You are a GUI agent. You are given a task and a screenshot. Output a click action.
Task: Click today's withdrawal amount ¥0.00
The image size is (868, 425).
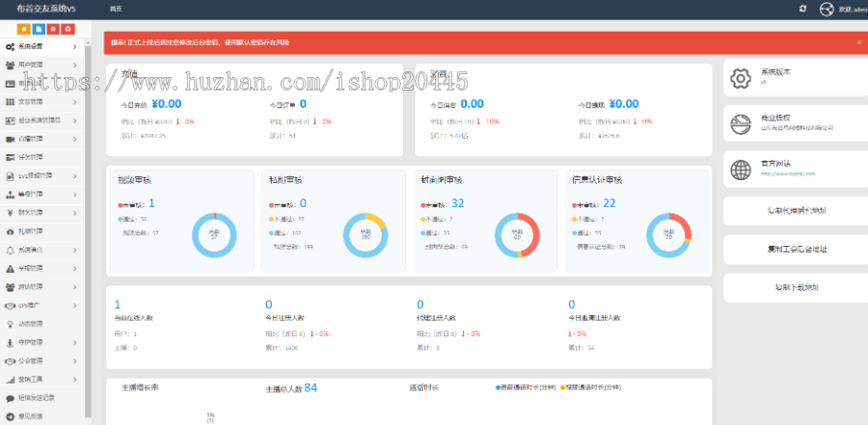624,103
